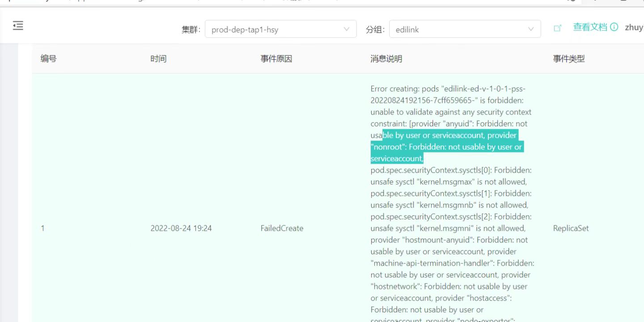The image size is (644, 322).
Task: Click the unsafe sysctl "kernel.msgmax" line
Action: [449, 182]
